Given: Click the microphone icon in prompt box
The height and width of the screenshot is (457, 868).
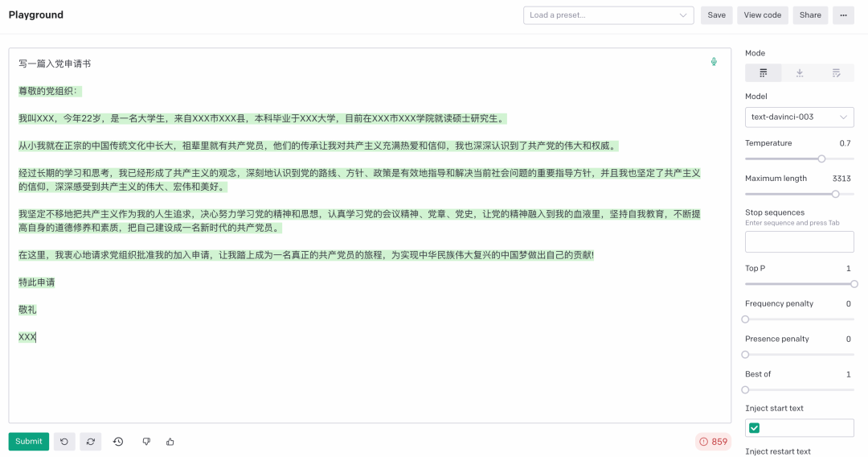Looking at the screenshot, I should pos(714,62).
